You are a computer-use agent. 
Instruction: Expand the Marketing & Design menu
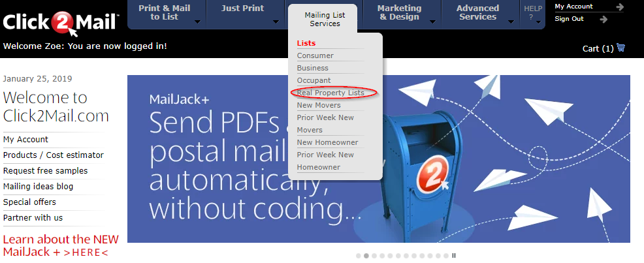pyautogui.click(x=400, y=12)
